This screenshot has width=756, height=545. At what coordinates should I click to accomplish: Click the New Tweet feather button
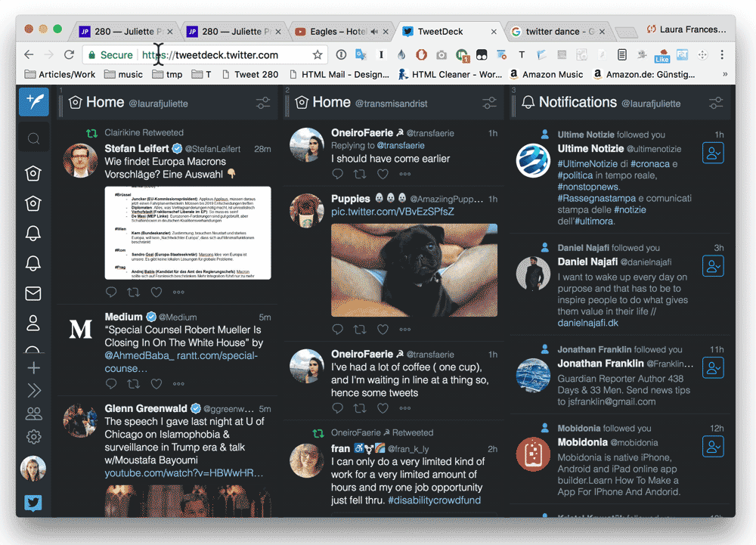(34, 102)
